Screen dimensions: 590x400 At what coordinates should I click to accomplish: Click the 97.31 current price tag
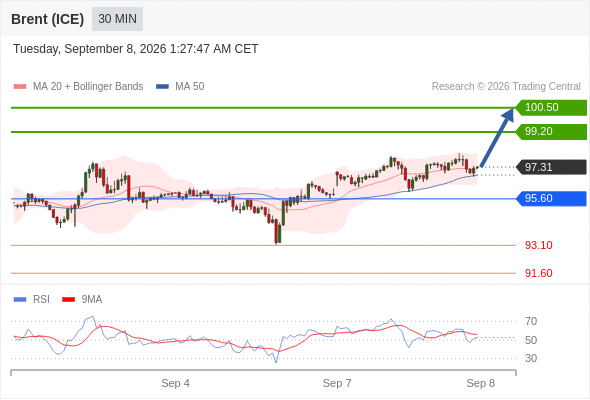pyautogui.click(x=550, y=167)
